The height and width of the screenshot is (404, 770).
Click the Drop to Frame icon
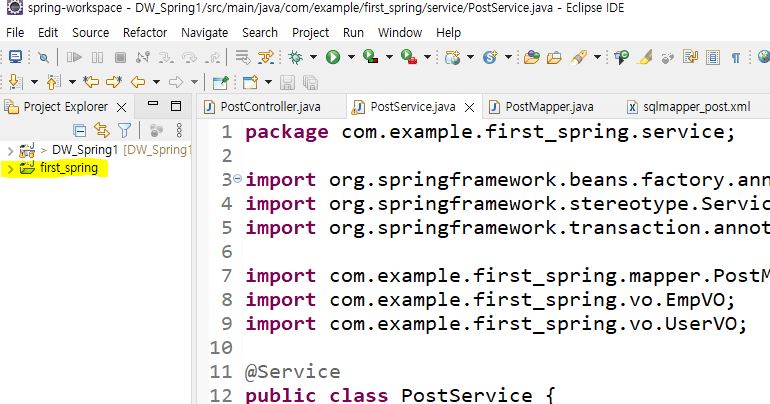(x=243, y=57)
